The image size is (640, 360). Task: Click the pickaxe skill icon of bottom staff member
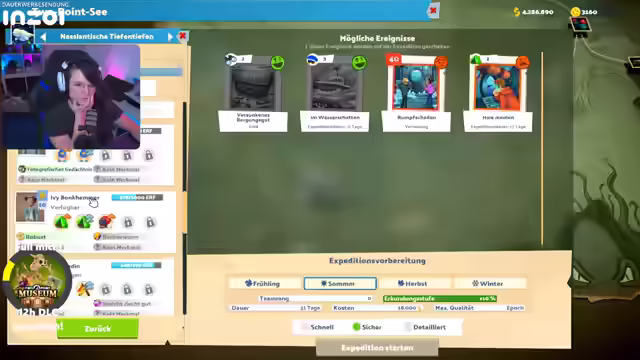click(84, 289)
